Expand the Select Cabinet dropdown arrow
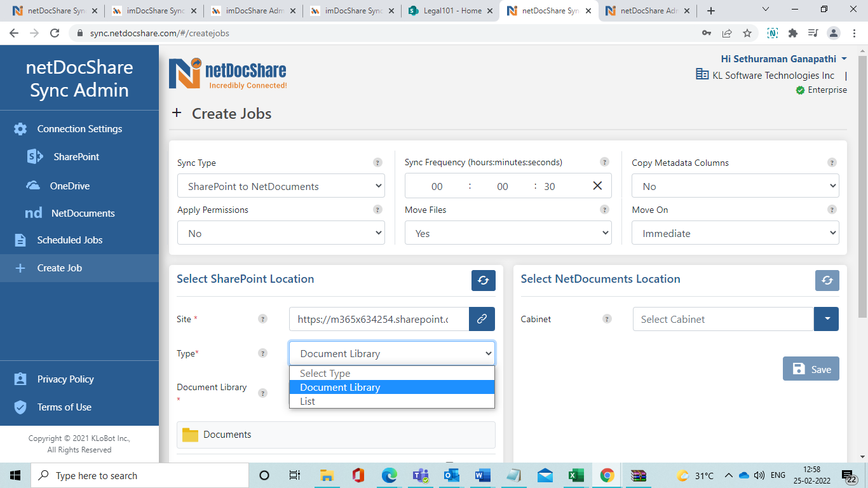This screenshot has width=868, height=488. [x=826, y=319]
